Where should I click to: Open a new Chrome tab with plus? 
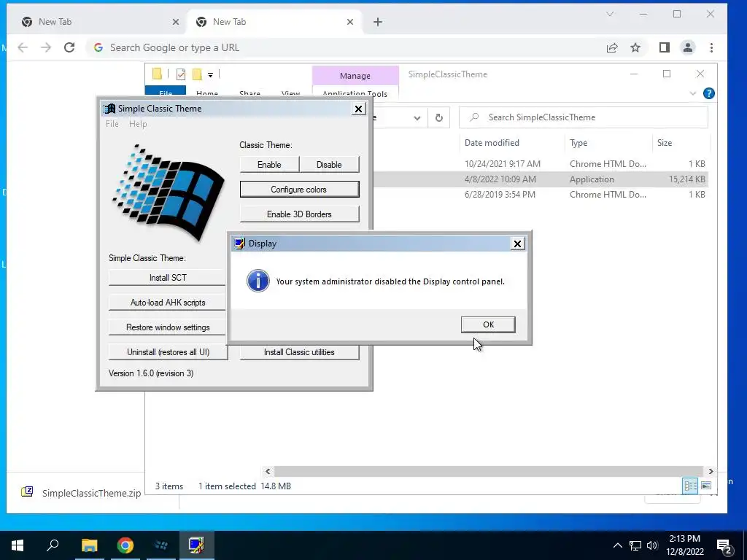pyautogui.click(x=378, y=22)
